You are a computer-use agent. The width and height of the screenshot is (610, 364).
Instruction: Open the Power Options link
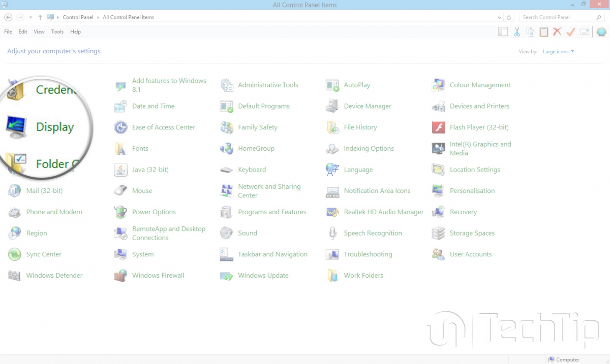tap(154, 212)
